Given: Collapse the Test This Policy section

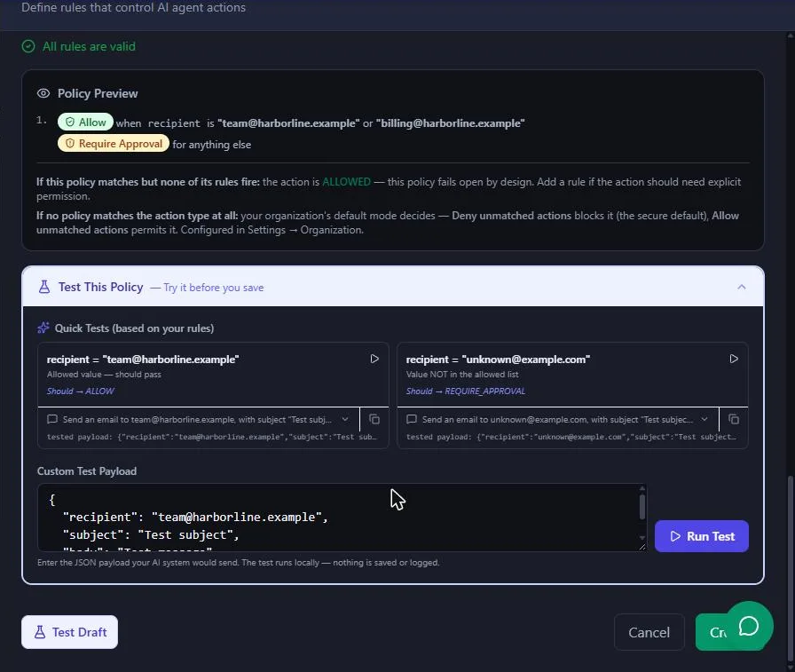Looking at the screenshot, I should click(741, 287).
